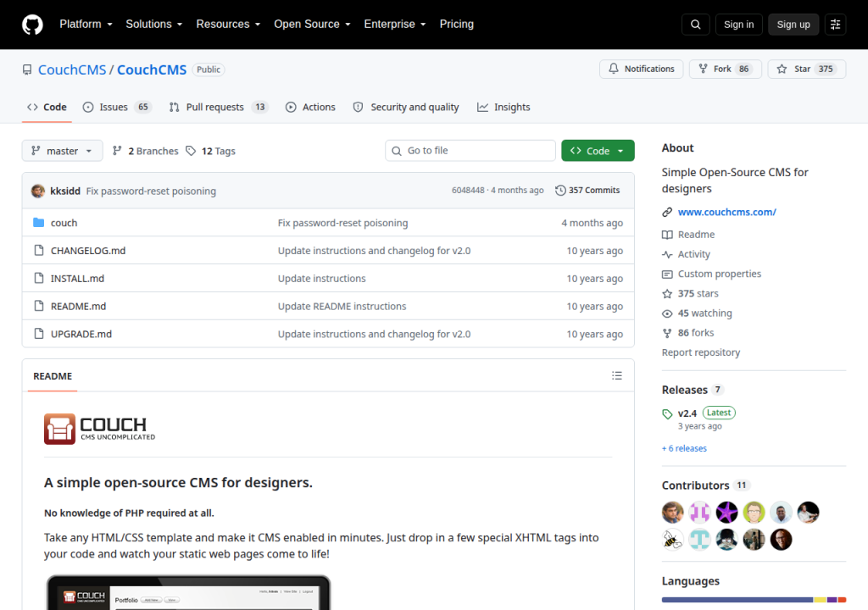Open the Releases heading link
The height and width of the screenshot is (610, 868).
tap(693, 390)
